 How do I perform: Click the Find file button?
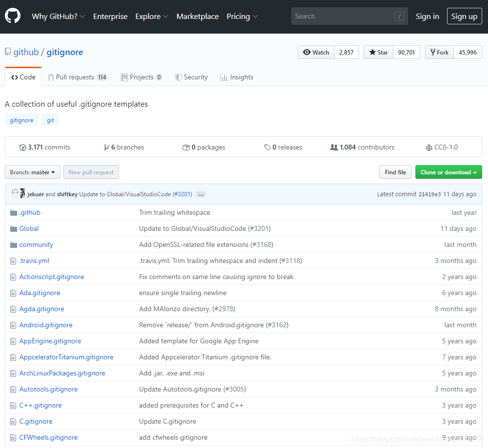point(395,172)
